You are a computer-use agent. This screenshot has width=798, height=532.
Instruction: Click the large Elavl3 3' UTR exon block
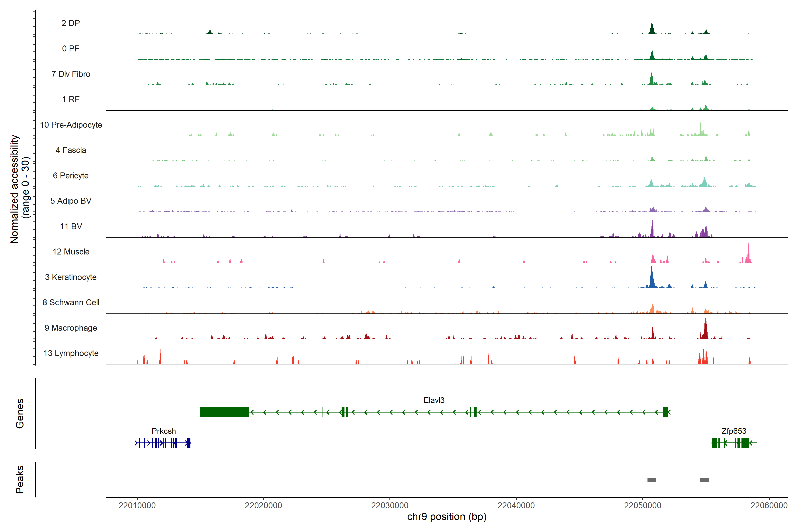click(224, 412)
